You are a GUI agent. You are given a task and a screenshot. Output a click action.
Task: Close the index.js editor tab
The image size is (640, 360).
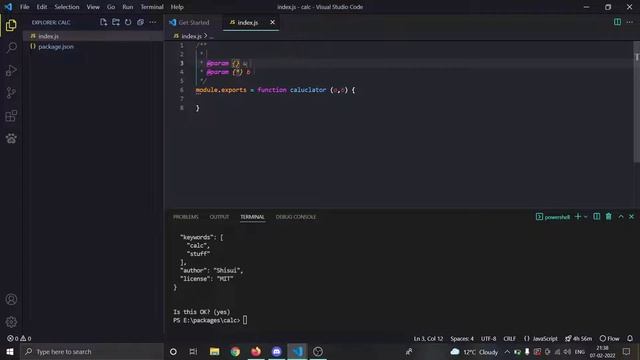(x=272, y=22)
